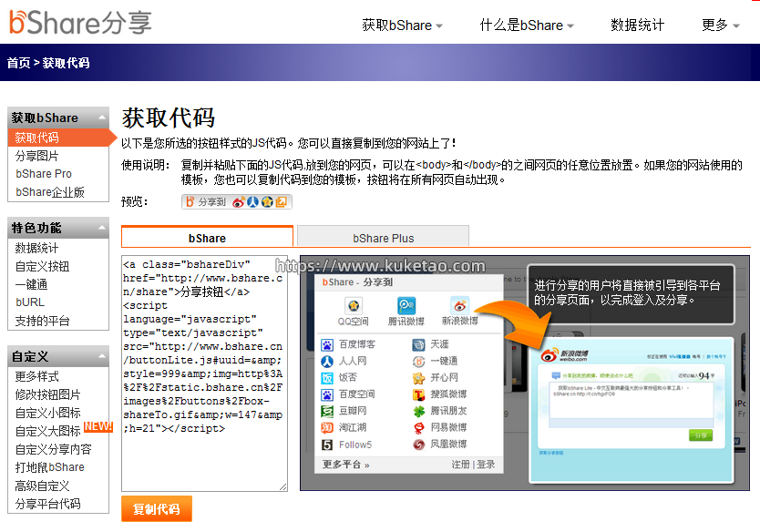The height and width of the screenshot is (532, 760).
Task: Open 自定义大图标 in the sidebar
Action: point(47,431)
